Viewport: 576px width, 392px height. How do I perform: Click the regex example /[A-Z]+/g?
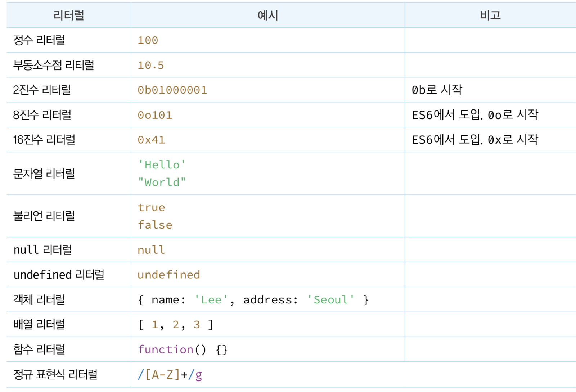[170, 375]
